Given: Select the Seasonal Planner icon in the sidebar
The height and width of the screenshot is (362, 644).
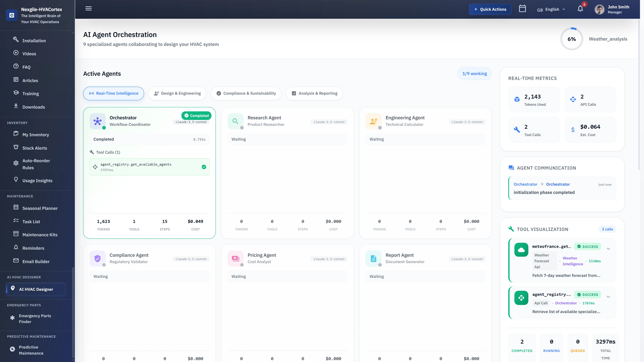Looking at the screenshot, I should pyautogui.click(x=16, y=207).
